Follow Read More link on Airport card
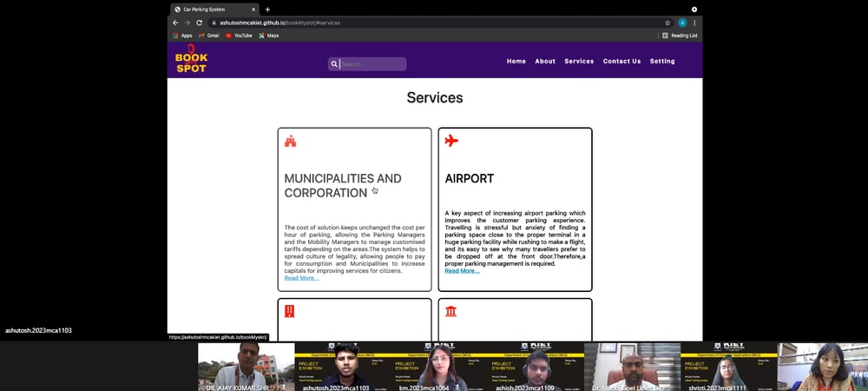 [x=462, y=271]
